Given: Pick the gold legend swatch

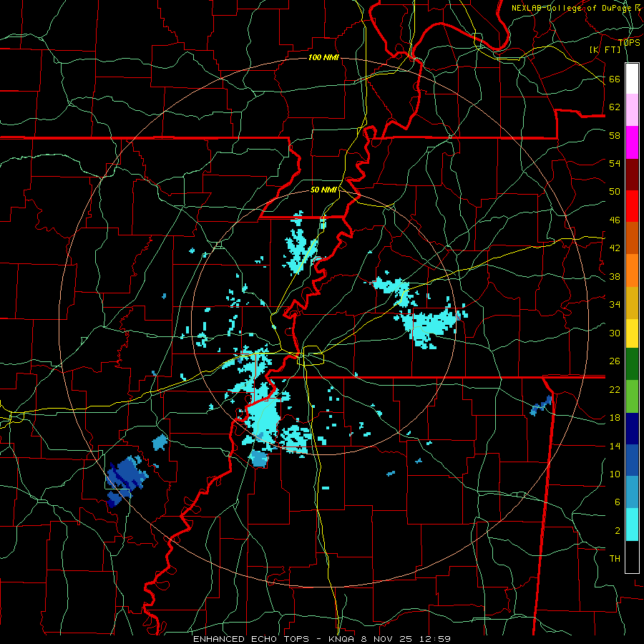Looking at the screenshot, I should click(632, 303).
